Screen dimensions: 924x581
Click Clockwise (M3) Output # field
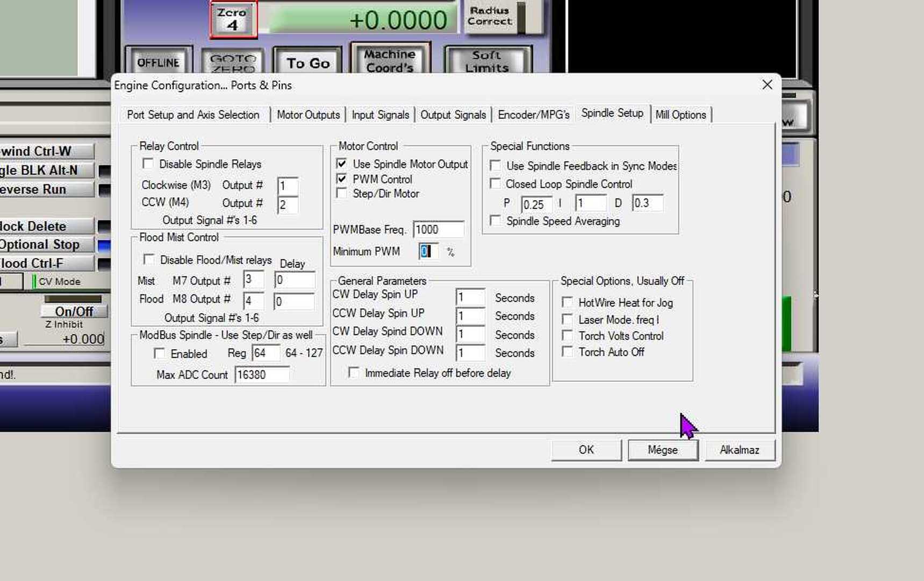288,186
